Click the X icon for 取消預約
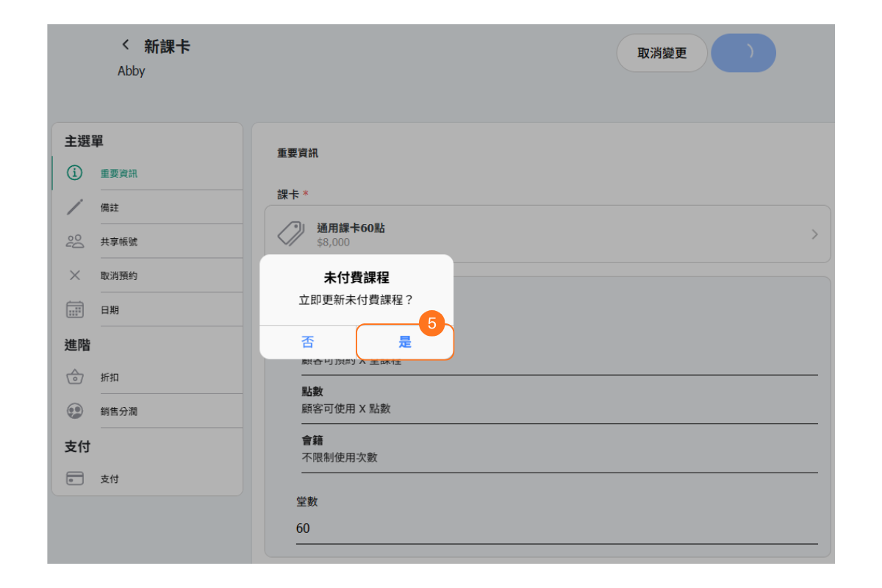 point(74,276)
